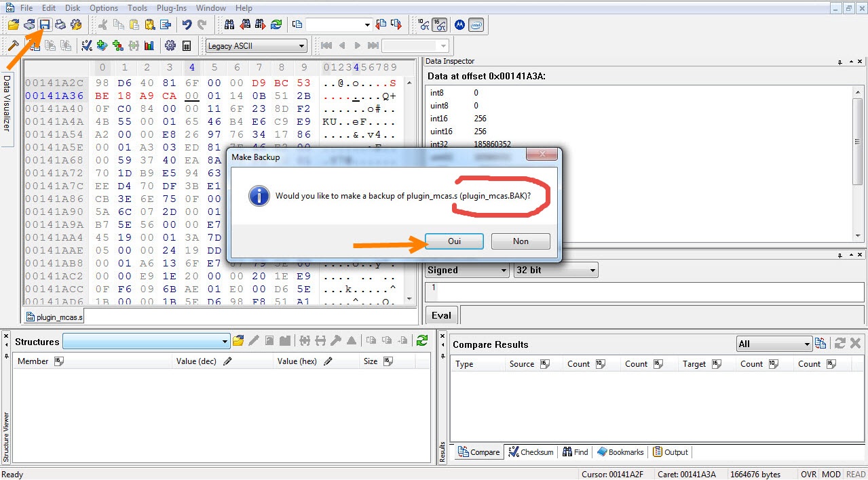Screen dimensions: 868x480
Task: Toggle the Intel byte order button
Action: point(476,25)
